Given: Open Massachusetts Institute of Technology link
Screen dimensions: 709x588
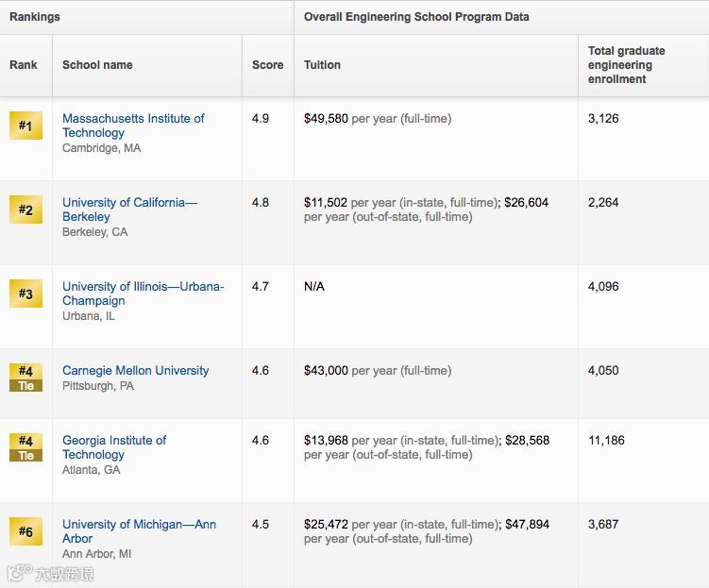Looking at the screenshot, I should (133, 126).
